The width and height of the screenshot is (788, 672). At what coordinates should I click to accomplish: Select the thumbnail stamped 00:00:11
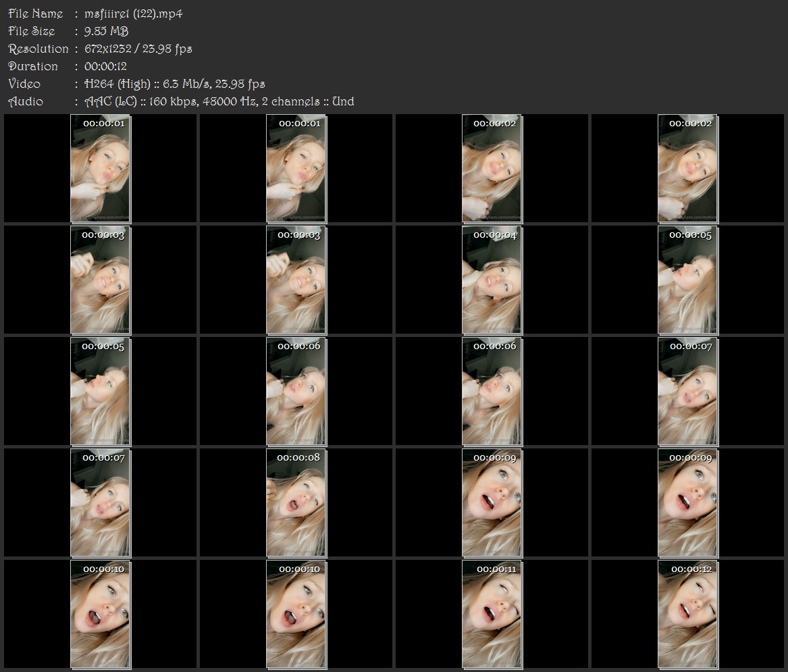492,614
